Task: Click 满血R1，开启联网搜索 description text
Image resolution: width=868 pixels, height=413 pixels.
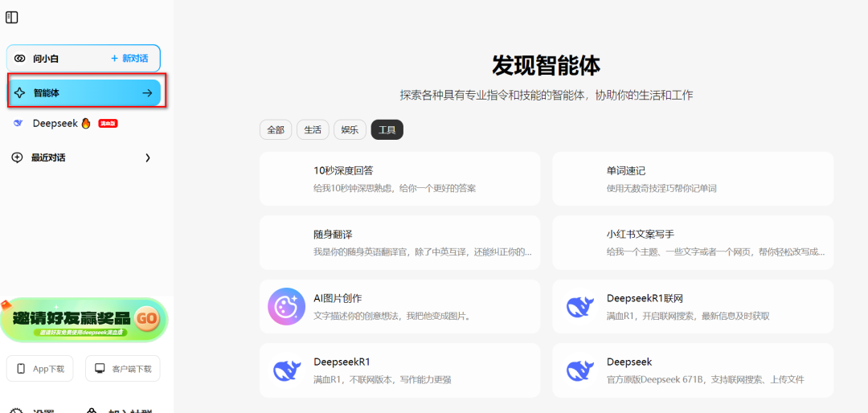Action: click(688, 316)
